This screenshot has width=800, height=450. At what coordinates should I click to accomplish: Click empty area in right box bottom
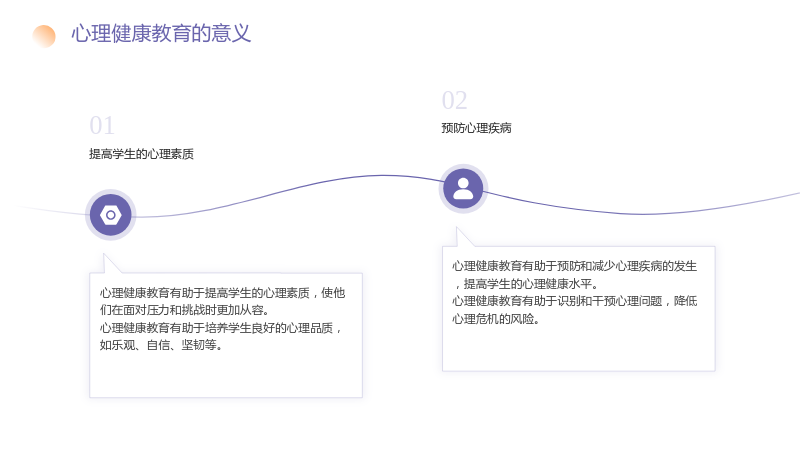point(579,349)
